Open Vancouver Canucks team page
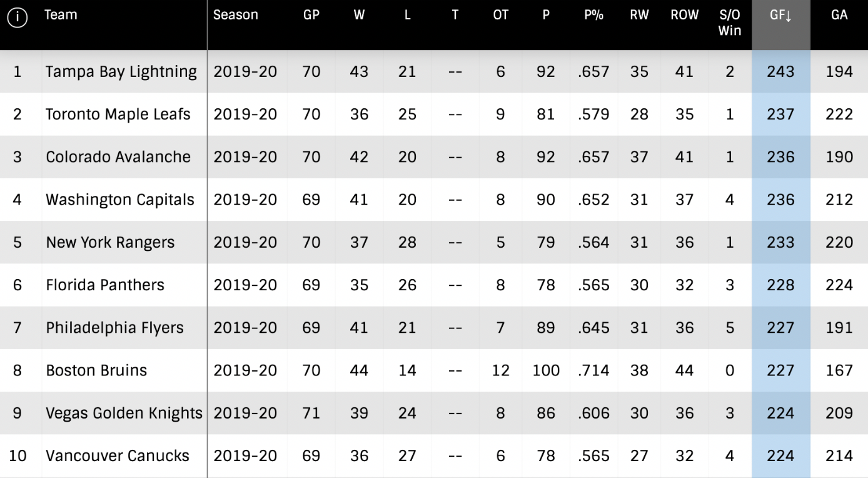This screenshot has height=478, width=868. click(118, 455)
